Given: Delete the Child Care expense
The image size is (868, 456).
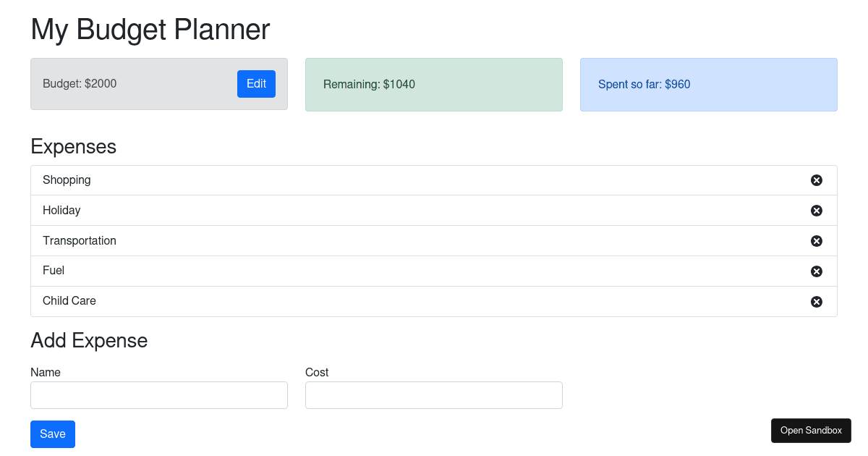Looking at the screenshot, I should tap(817, 301).
